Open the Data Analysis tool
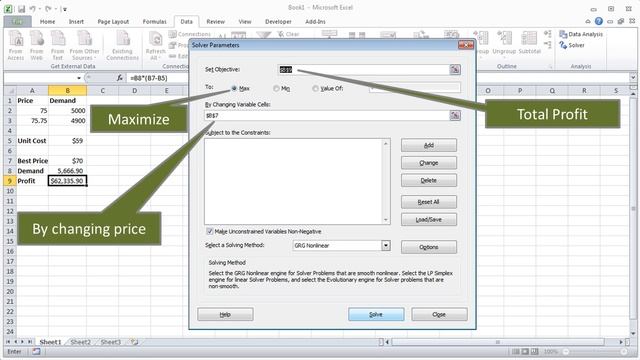The image size is (640, 360). tap(581, 34)
